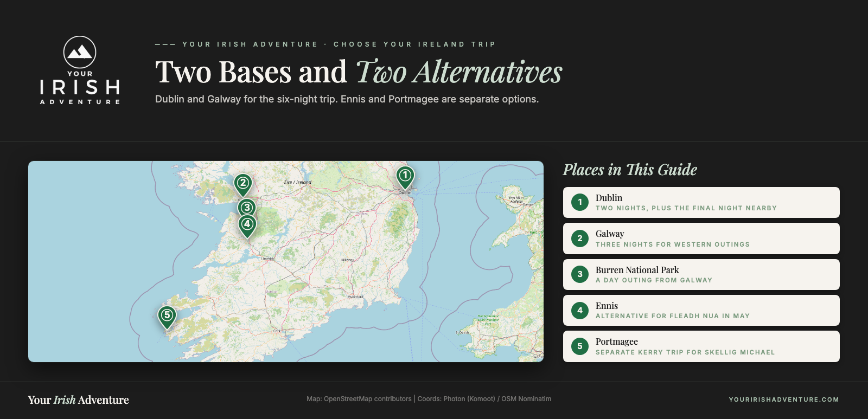868x419 pixels.
Task: Click 'CHOOSE YOUR IRELAND TRIP' eyebrow text
Action: tap(414, 44)
